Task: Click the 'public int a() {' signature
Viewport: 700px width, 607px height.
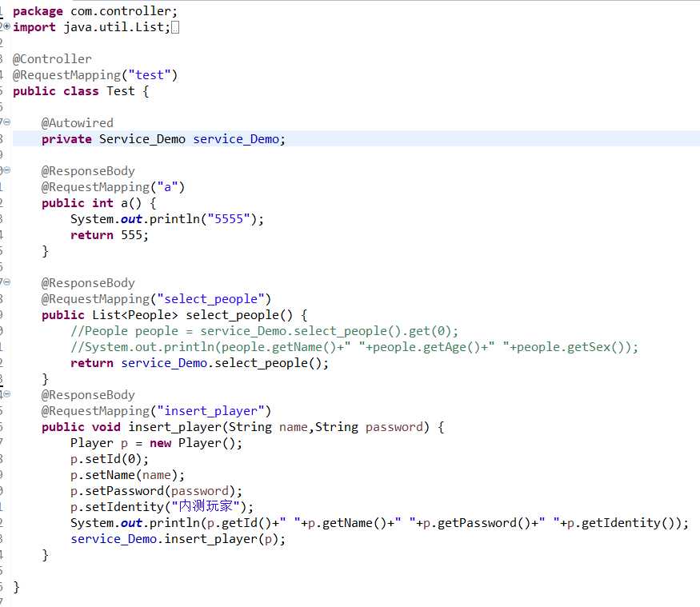Action: 98,203
